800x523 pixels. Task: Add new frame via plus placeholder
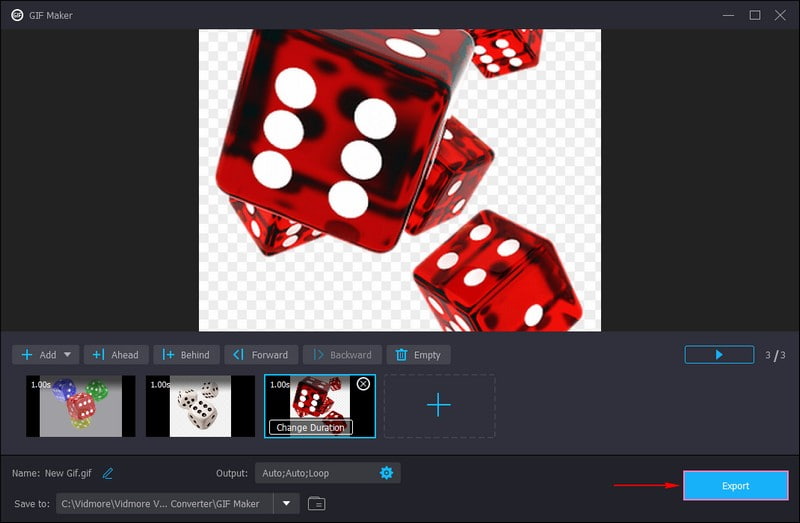coord(439,406)
